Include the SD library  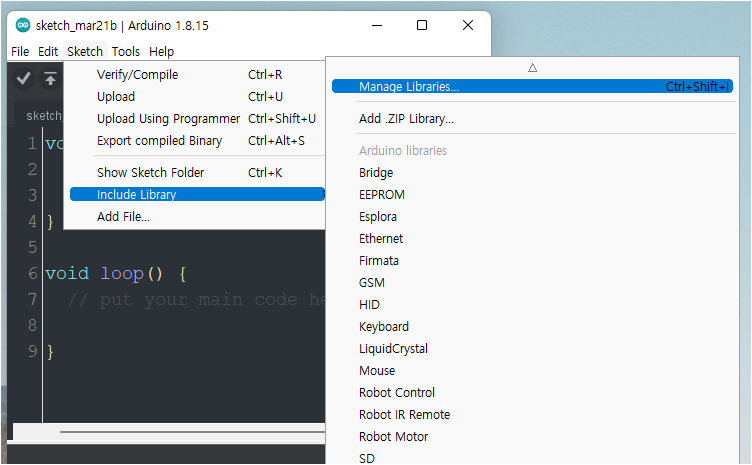pyautogui.click(x=532, y=458)
